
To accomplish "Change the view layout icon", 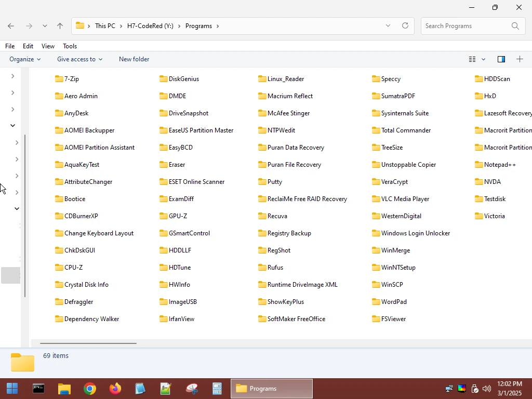I will (472, 59).
